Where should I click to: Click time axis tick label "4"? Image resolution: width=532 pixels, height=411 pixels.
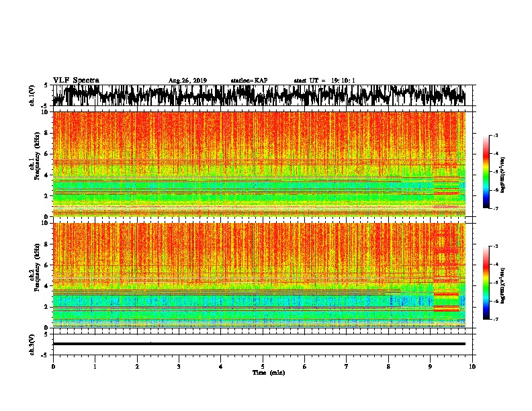click(221, 367)
